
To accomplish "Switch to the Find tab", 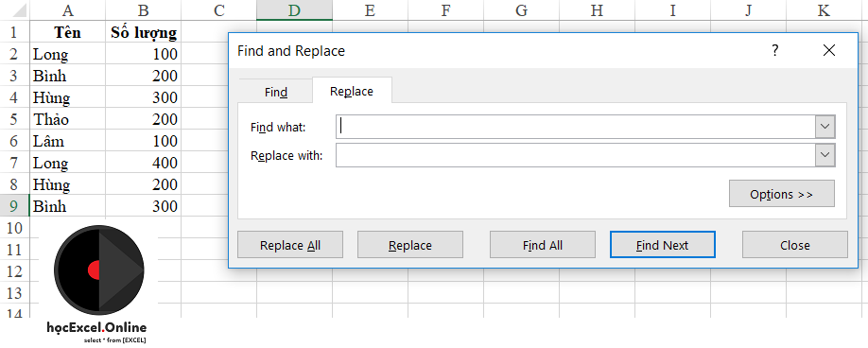I will [x=276, y=92].
